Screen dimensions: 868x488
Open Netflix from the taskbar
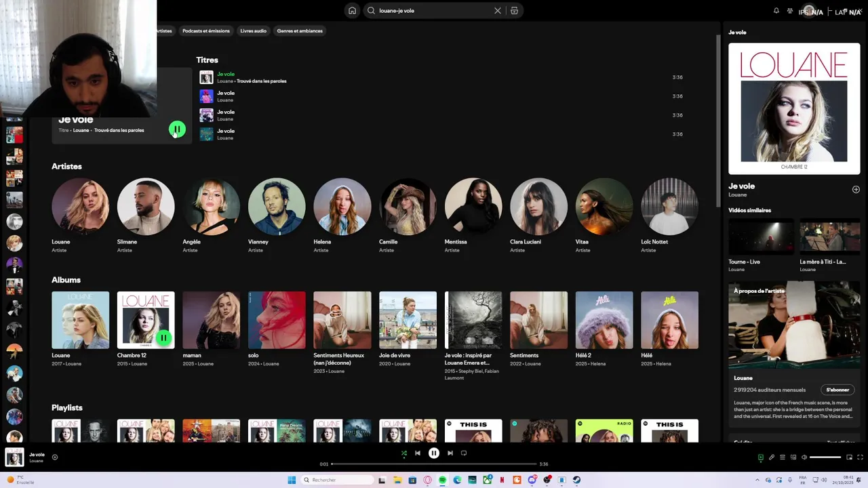tap(502, 480)
